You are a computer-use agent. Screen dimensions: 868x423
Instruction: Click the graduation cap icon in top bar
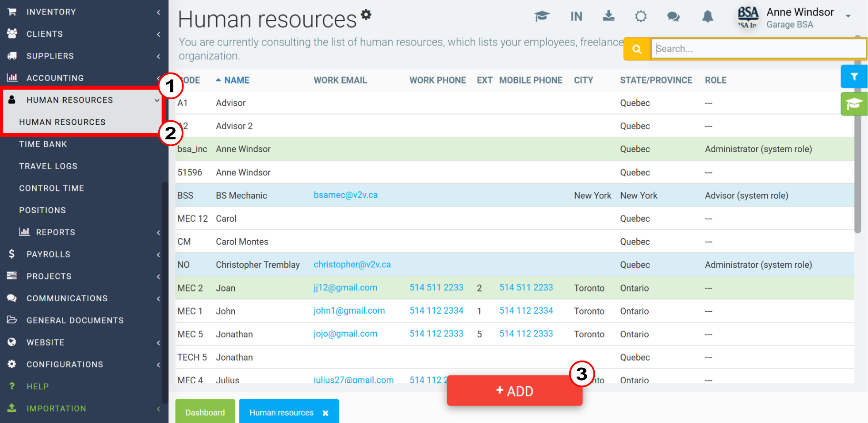tap(542, 16)
